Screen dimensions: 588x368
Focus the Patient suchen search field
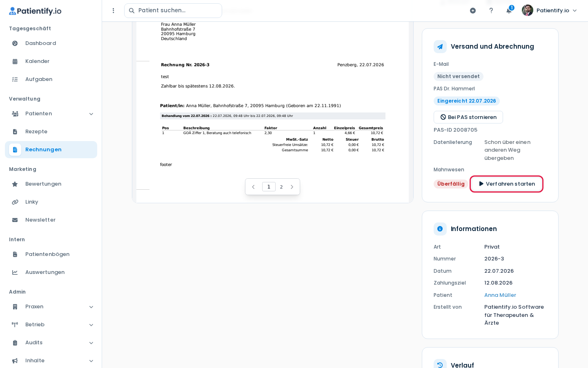point(173,11)
